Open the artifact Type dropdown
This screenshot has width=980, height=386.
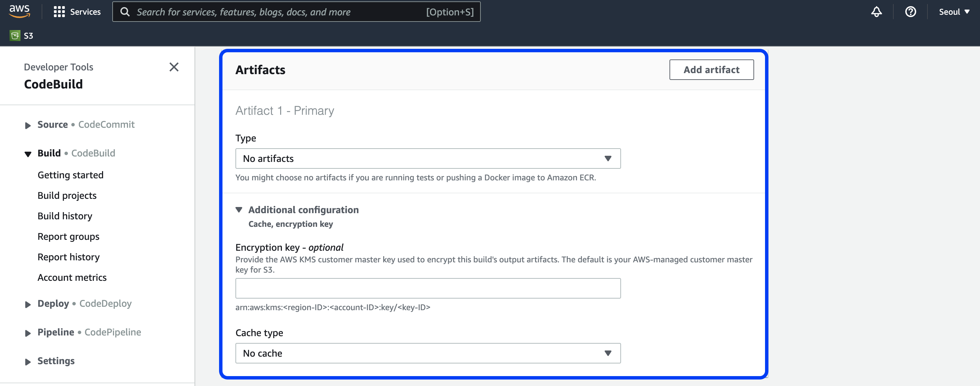pos(428,158)
